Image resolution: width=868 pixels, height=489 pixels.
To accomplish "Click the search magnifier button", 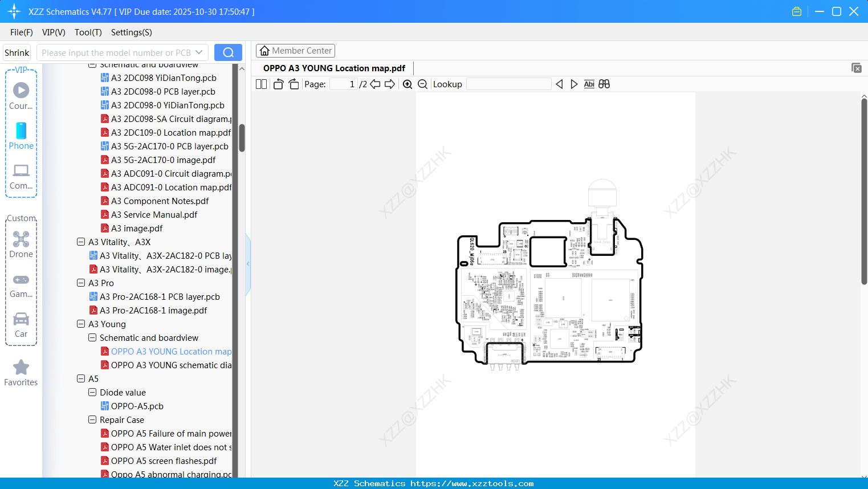I will click(x=228, y=52).
